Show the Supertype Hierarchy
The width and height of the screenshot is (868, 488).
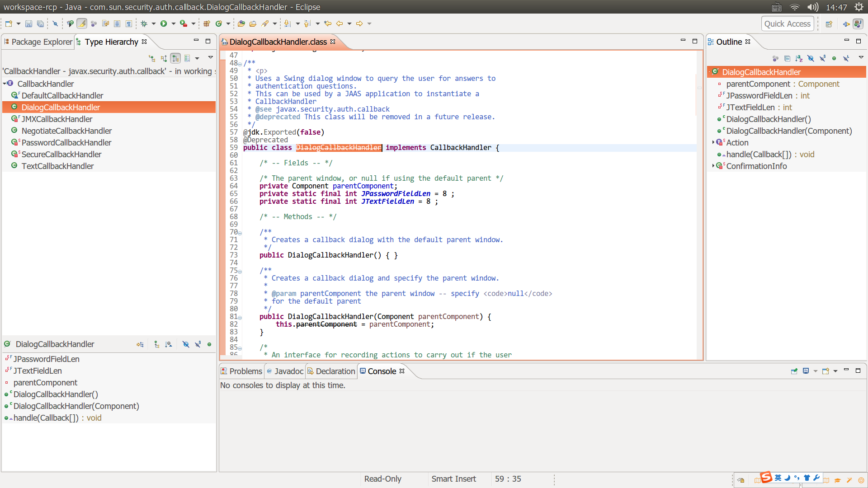164,58
